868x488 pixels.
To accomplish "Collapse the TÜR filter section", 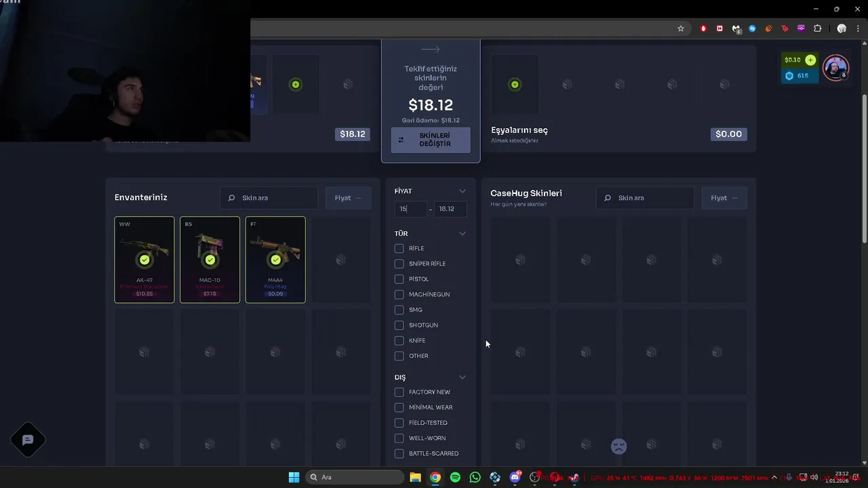I will 462,233.
